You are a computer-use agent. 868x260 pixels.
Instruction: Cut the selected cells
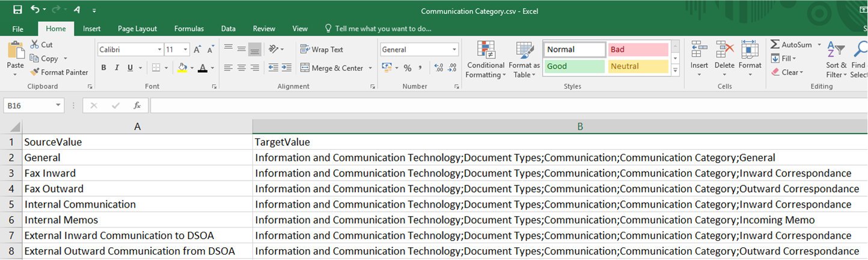pyautogui.click(x=41, y=45)
